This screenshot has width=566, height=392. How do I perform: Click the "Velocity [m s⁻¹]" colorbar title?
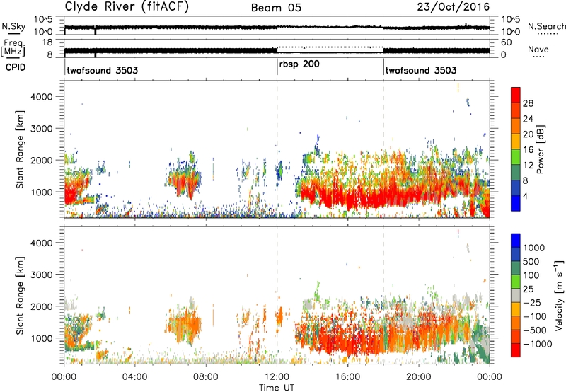pyautogui.click(x=559, y=295)
